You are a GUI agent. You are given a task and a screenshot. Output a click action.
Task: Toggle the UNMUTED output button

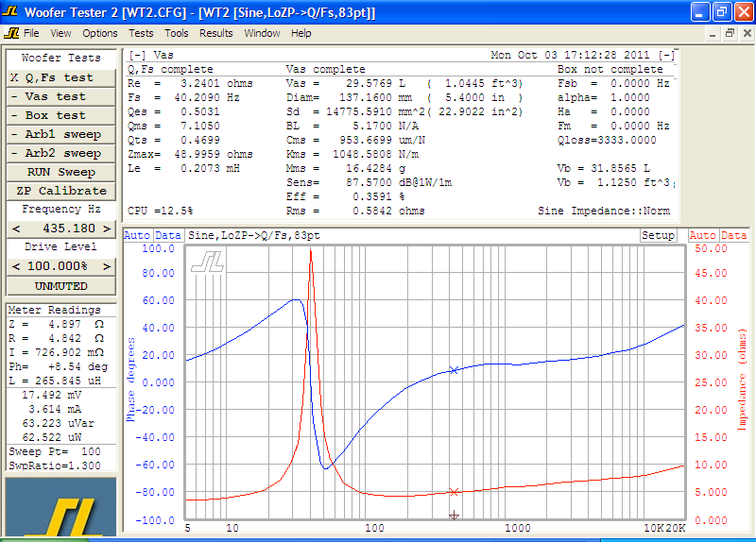point(61,286)
